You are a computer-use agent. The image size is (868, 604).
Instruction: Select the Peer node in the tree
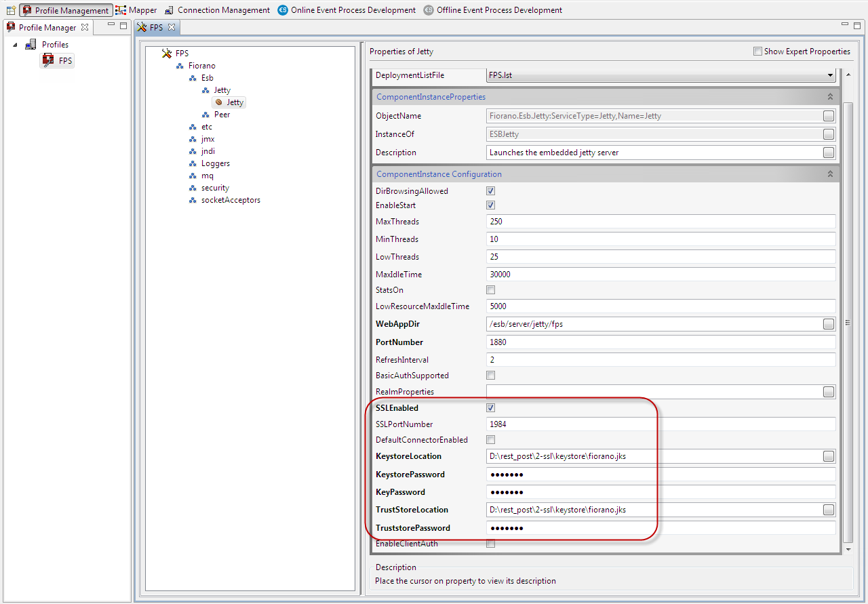pyautogui.click(x=222, y=115)
